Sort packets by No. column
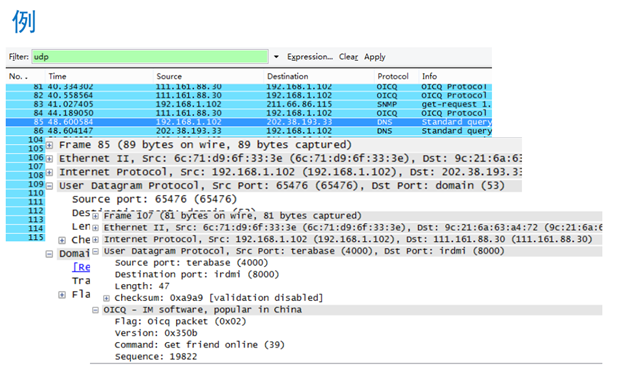640x371 pixels. pyautogui.click(x=18, y=76)
